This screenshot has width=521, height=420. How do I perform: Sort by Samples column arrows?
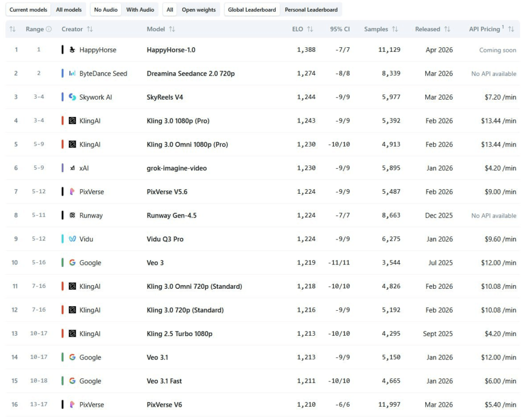[x=395, y=29]
